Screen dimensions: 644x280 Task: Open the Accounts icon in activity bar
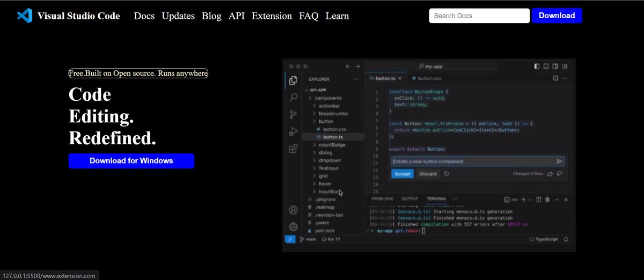point(294,210)
